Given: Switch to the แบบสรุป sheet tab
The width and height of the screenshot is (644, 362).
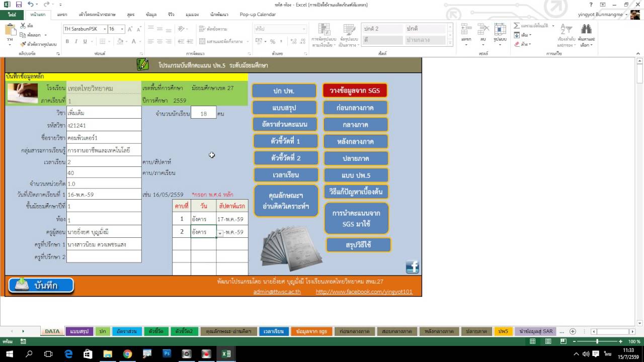Looking at the screenshot, I should 79,331.
